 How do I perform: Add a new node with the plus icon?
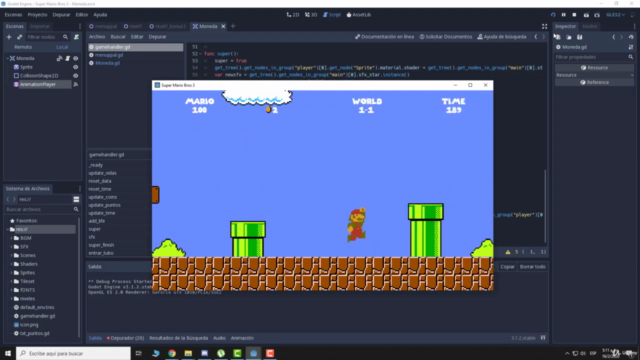[9, 37]
